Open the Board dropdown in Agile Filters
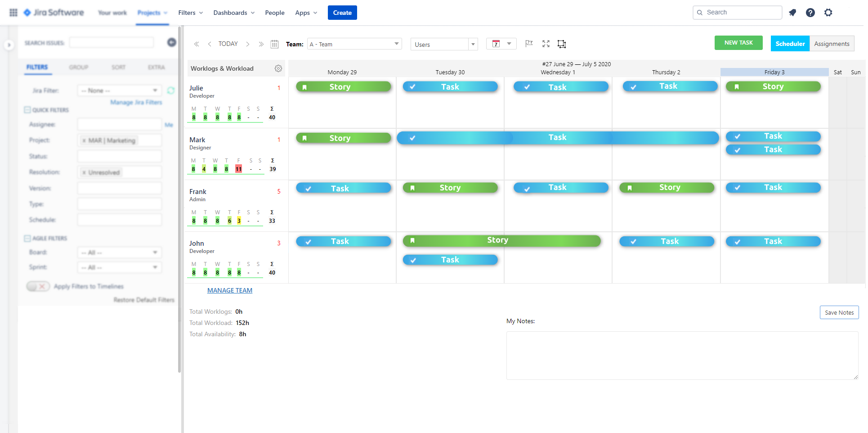868x433 pixels. coord(119,253)
